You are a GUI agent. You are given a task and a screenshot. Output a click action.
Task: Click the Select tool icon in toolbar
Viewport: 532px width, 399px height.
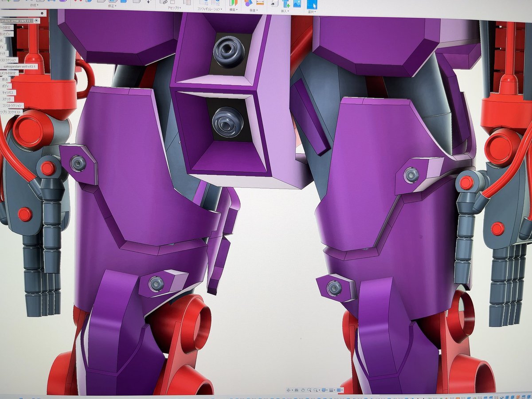click(x=312, y=4)
